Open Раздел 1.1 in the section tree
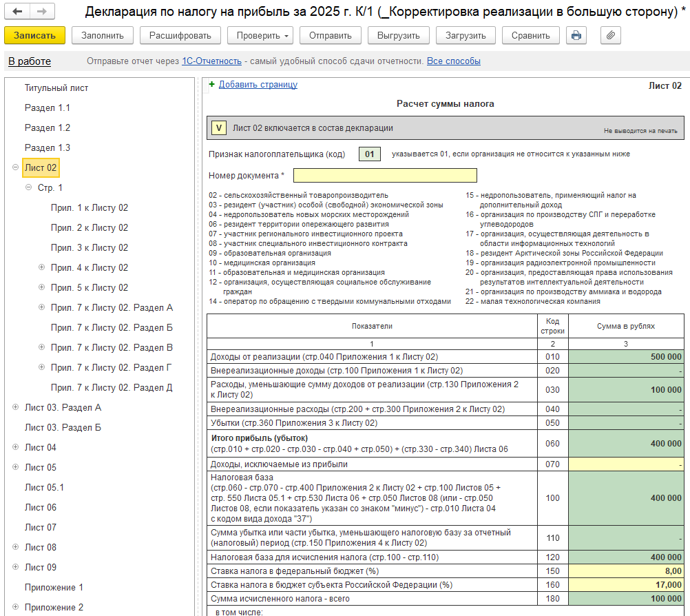 [x=48, y=108]
